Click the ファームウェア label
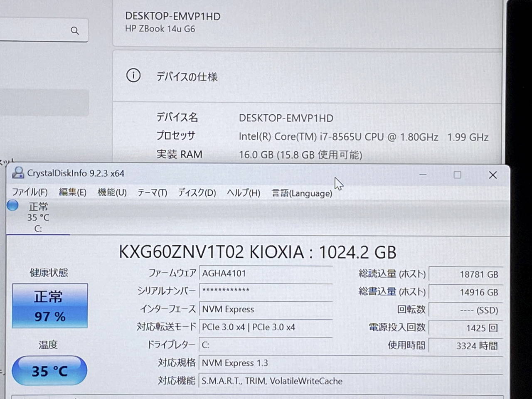The height and width of the screenshot is (399, 532). click(x=172, y=273)
